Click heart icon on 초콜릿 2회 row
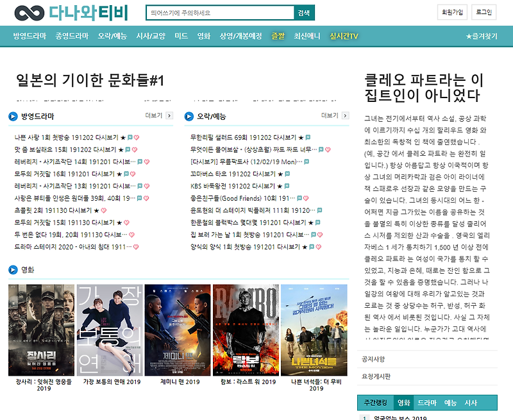Viewport: 513px width, 420px height. click(x=104, y=211)
